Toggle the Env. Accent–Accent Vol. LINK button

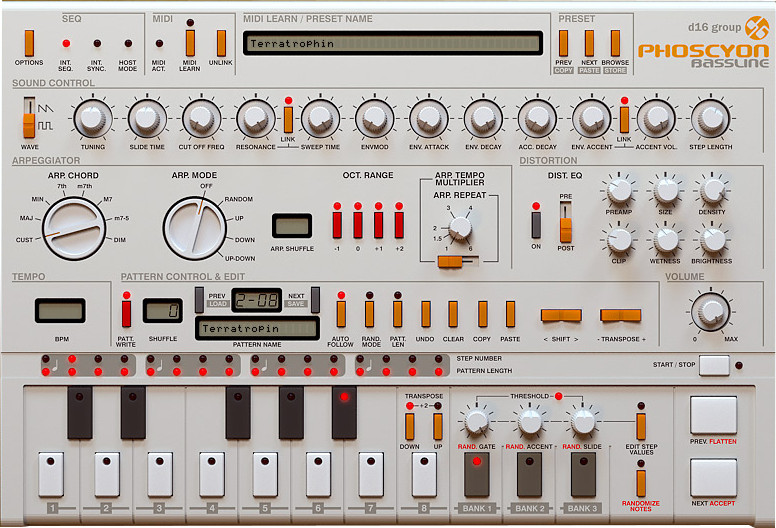point(625,119)
